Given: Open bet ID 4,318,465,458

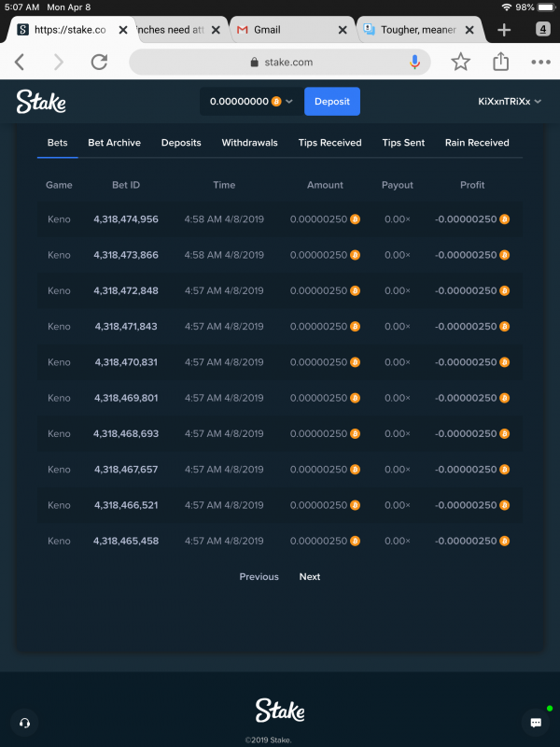Looking at the screenshot, I should pyautogui.click(x=126, y=541).
